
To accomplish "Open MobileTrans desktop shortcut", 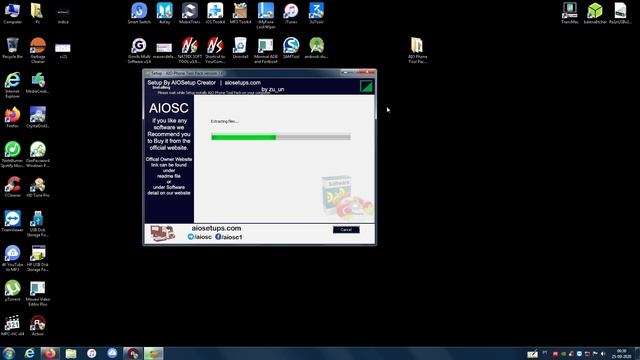I will pyautogui.click(x=190, y=13).
